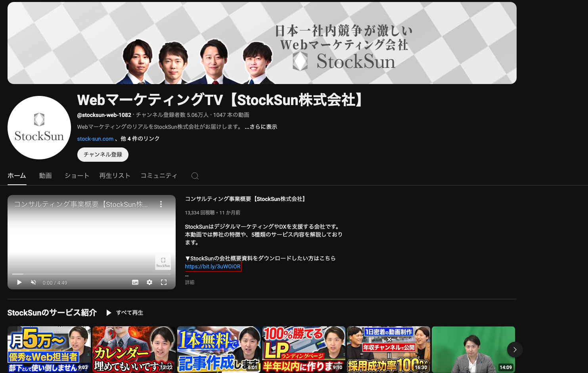This screenshot has height=373, width=588.
Task: Open the 採用成功率100% video thumbnail
Action: [389, 350]
